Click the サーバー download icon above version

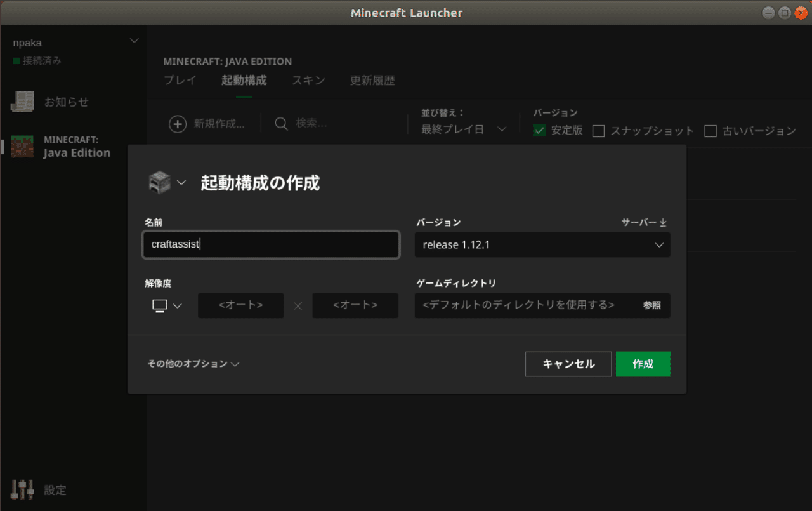click(x=662, y=222)
